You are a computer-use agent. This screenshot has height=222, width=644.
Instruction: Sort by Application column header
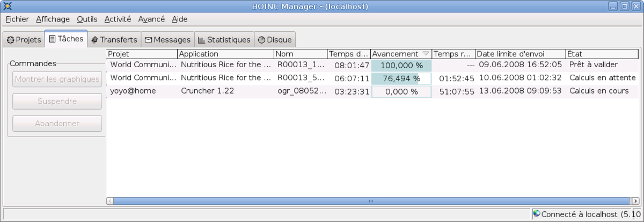point(225,54)
